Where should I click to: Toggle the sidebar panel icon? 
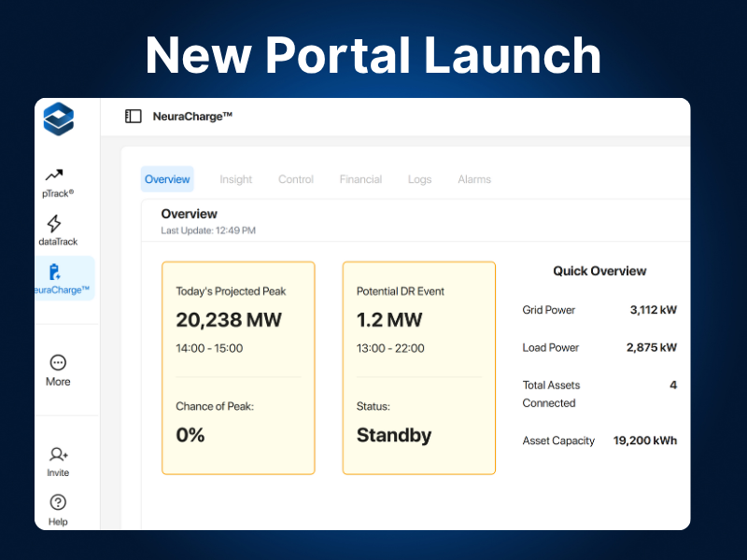click(x=134, y=117)
